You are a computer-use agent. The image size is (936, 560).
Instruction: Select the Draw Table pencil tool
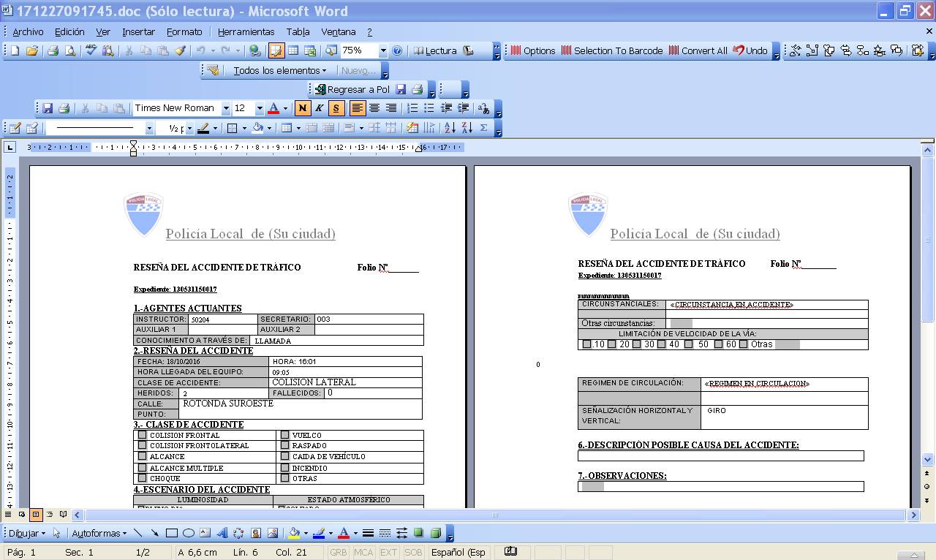click(15, 128)
